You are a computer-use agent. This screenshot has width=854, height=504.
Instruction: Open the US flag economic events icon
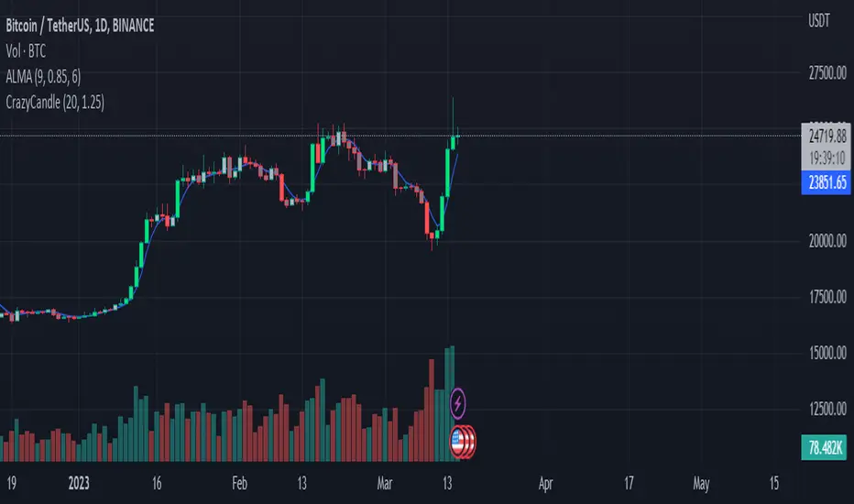464,442
